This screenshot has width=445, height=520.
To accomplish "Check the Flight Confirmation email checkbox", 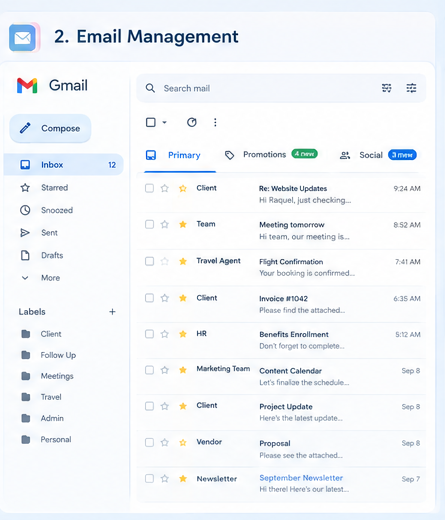I will (149, 261).
